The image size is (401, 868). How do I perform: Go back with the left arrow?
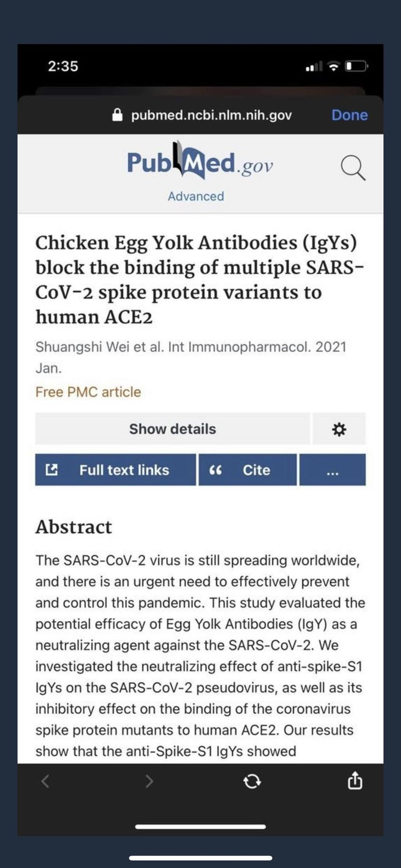(x=45, y=781)
